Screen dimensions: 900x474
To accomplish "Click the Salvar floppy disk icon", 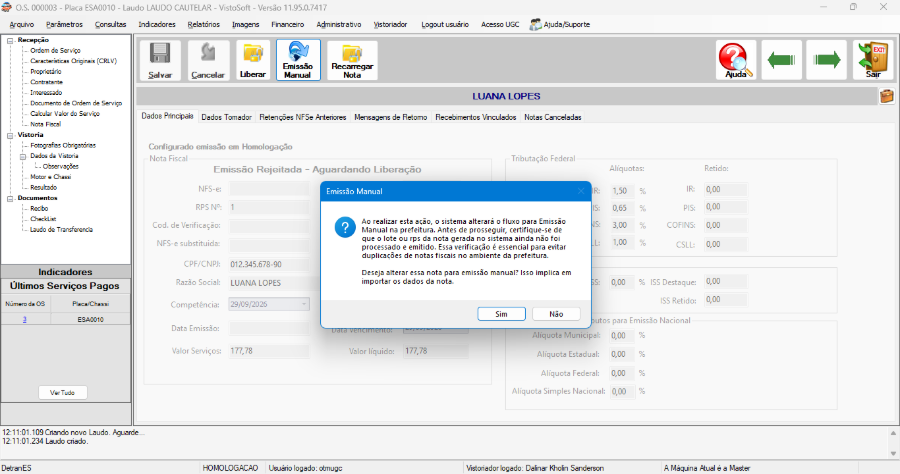I will tap(160, 54).
